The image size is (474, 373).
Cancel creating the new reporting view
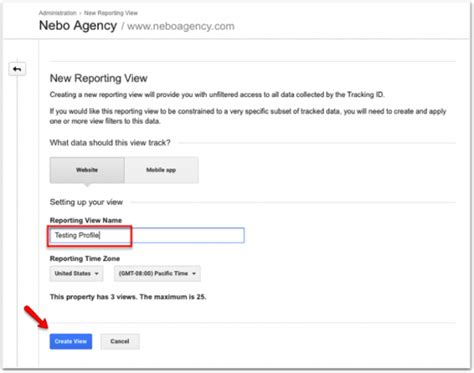[120, 341]
